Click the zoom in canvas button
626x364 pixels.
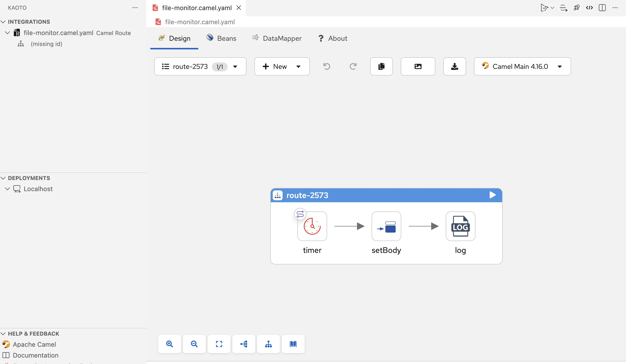coord(169,344)
